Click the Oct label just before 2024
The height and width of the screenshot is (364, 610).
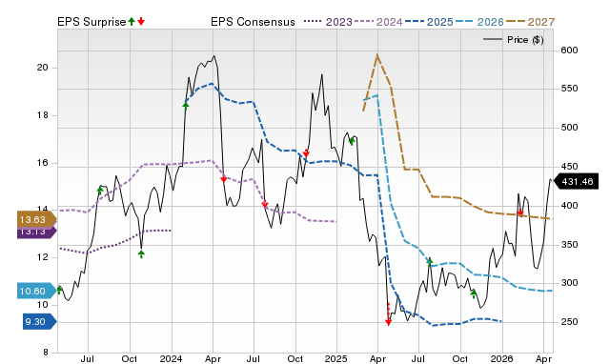pos(130,358)
